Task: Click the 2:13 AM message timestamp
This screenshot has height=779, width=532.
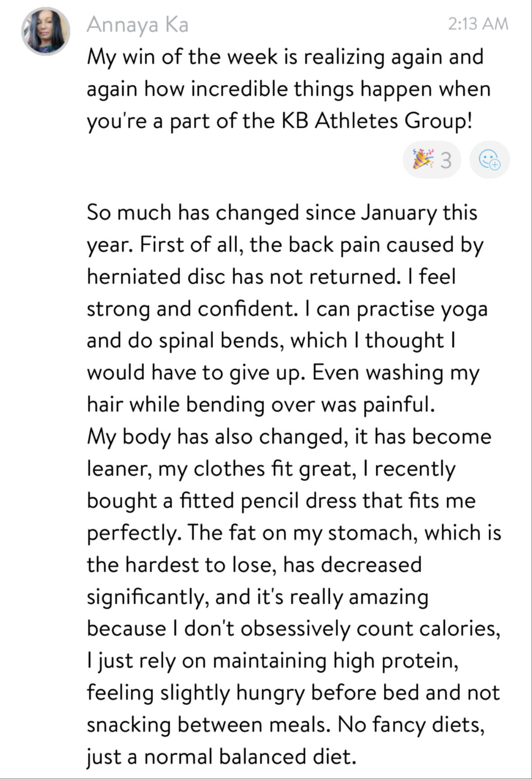Action: 478,24
